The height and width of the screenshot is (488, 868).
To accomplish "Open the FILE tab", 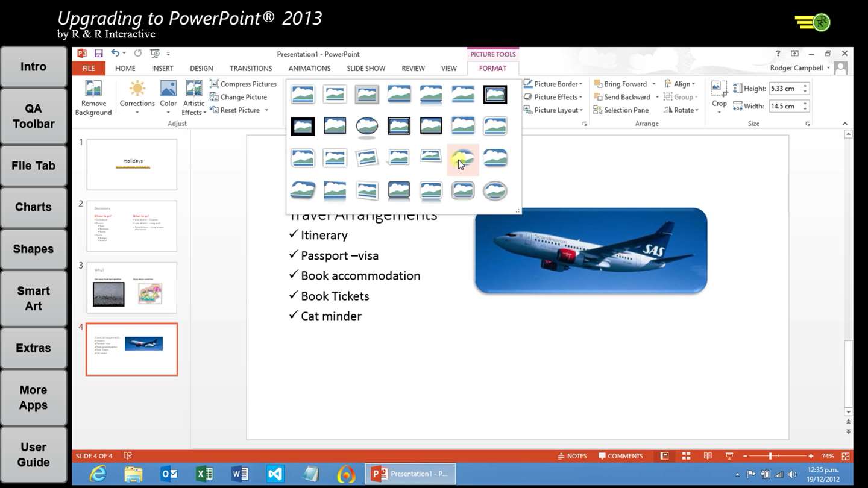I will [89, 68].
